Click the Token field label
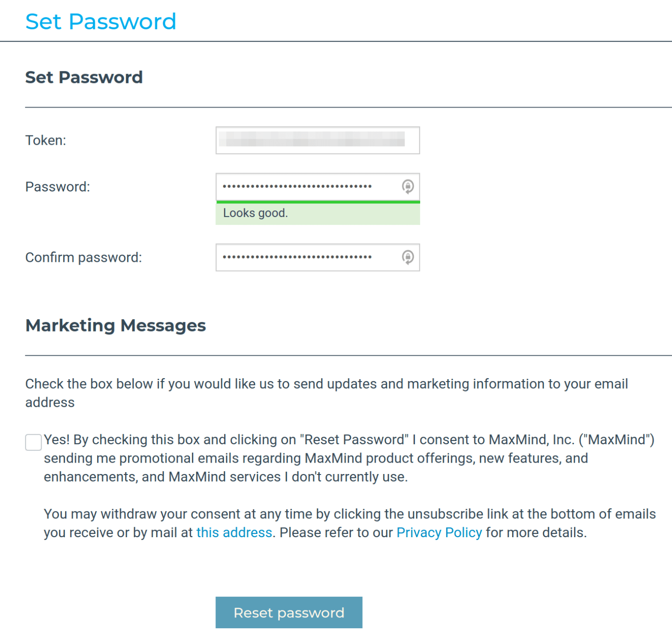Viewport: 672px width, 632px height. click(x=46, y=140)
